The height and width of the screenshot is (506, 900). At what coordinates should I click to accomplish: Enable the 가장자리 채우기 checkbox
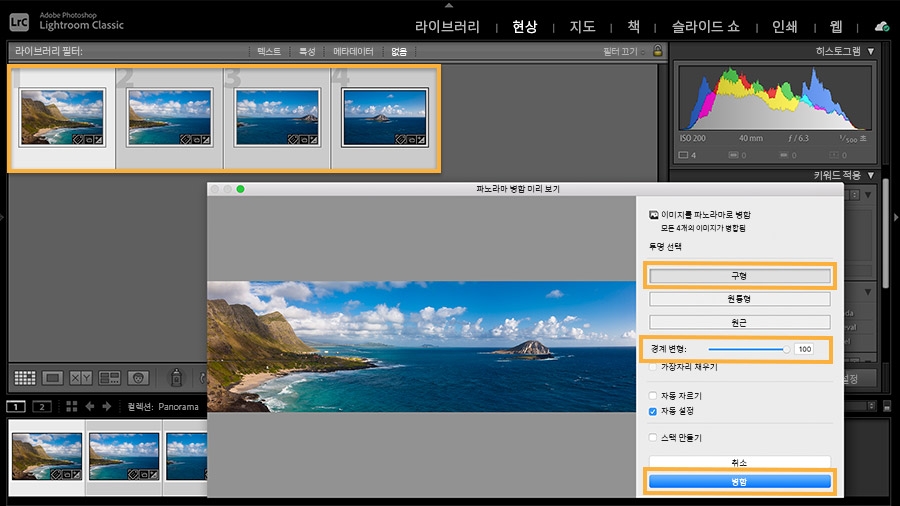tap(653, 367)
